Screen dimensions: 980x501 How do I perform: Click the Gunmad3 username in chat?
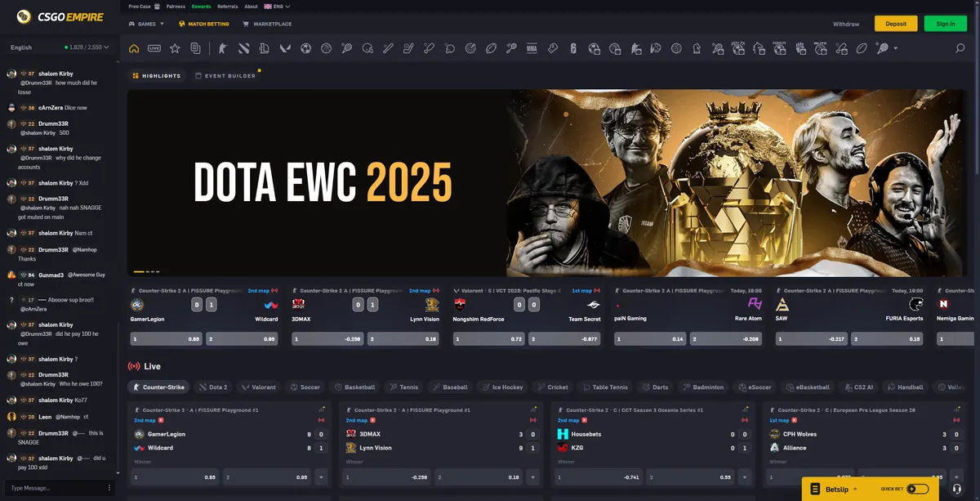(51, 275)
